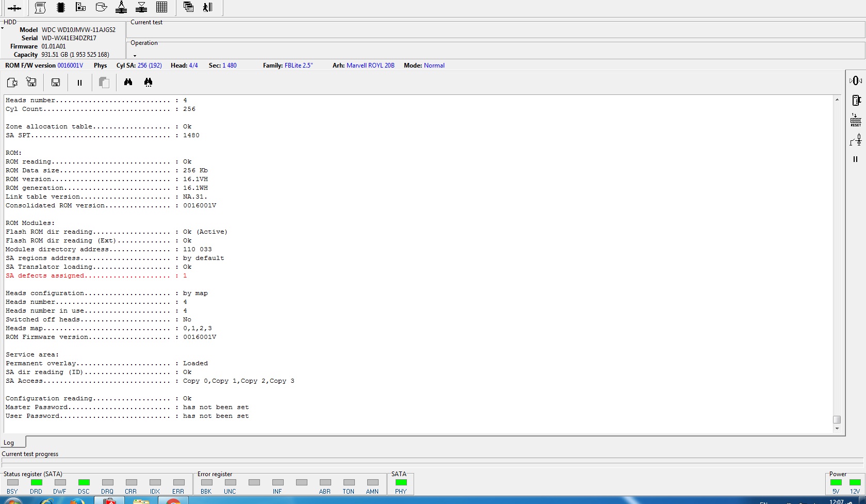This screenshot has height=504, width=866.
Task: Click the 12V power indicator
Action: [x=855, y=482]
